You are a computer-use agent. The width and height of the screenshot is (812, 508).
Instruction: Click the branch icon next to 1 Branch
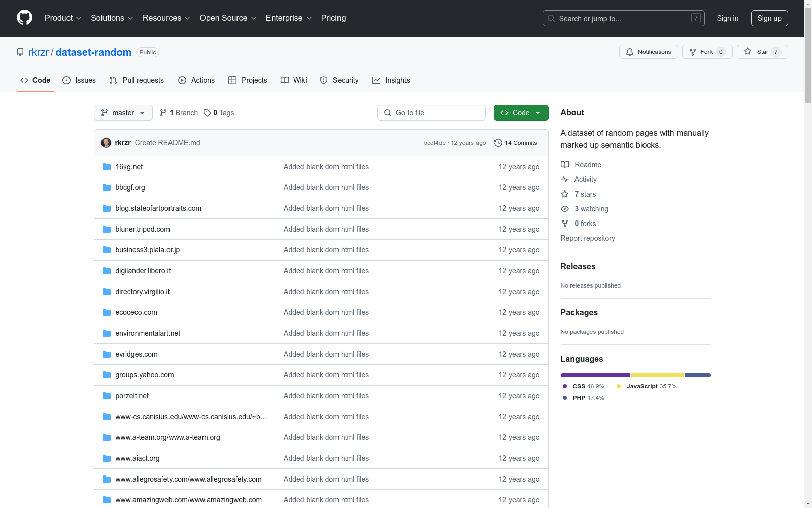pos(163,113)
